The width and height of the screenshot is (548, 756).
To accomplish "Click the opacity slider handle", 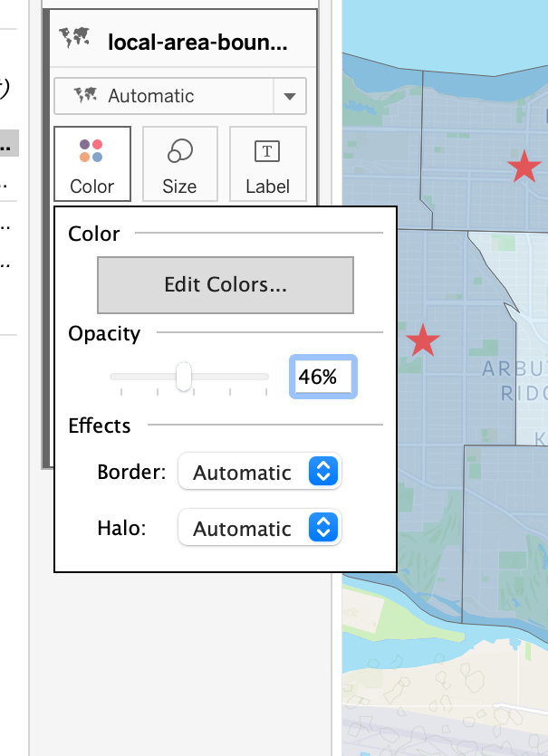I will 184,376.
